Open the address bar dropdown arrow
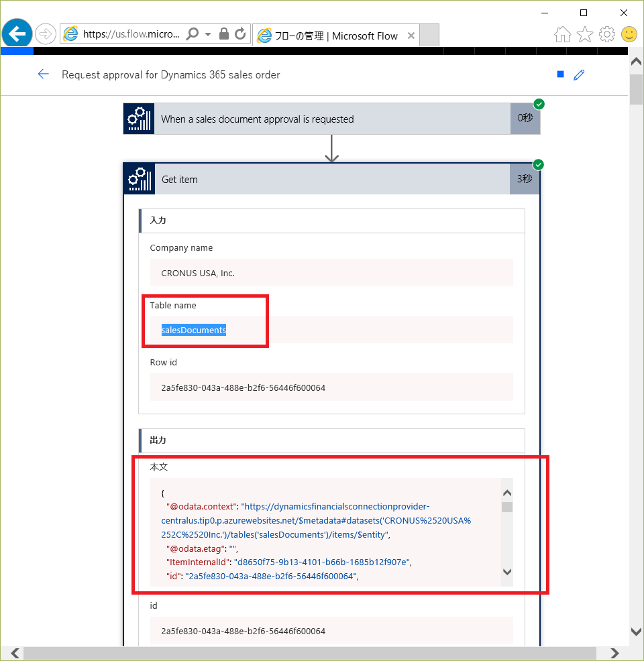Image resolution: width=644 pixels, height=661 pixels. (x=208, y=34)
